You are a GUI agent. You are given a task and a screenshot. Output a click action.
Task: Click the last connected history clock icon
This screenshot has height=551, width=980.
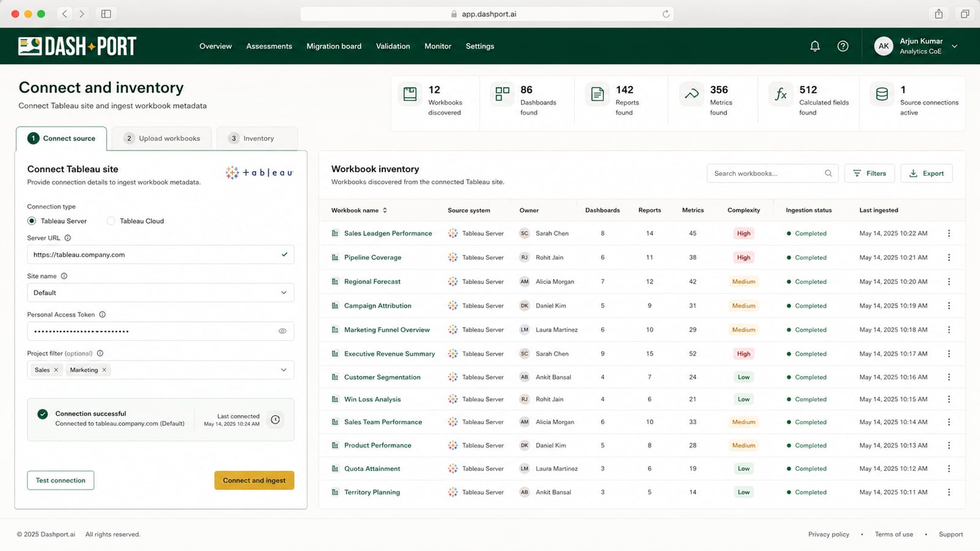point(276,419)
